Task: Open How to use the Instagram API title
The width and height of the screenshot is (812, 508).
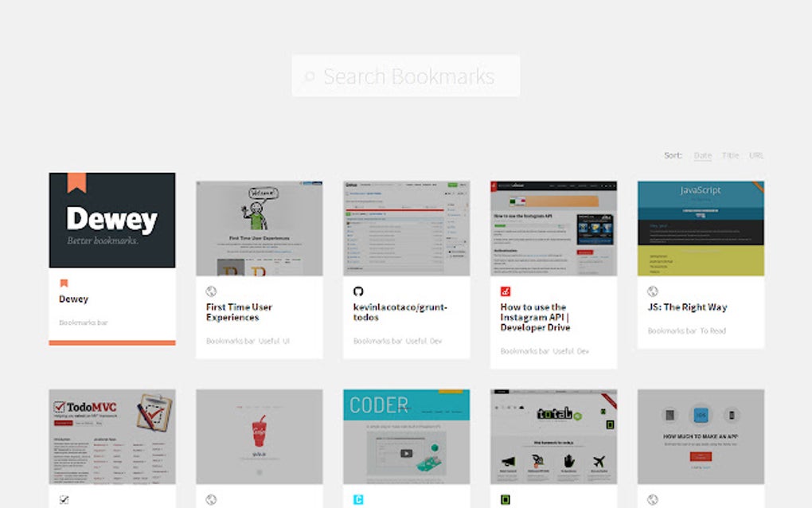Action: click(535, 318)
